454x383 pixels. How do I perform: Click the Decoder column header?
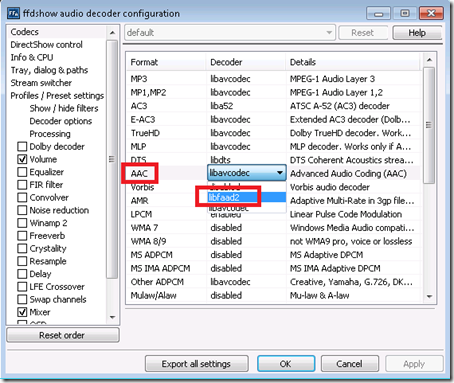tap(246, 62)
